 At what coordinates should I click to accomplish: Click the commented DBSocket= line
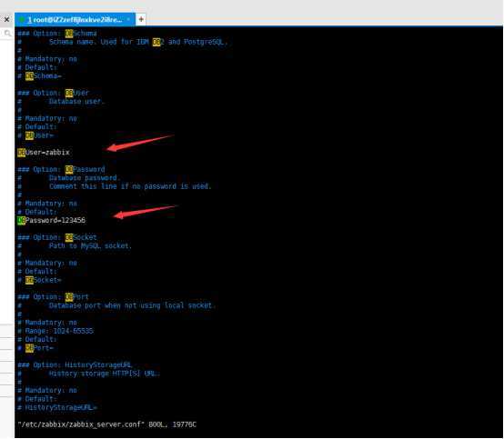(x=39, y=280)
